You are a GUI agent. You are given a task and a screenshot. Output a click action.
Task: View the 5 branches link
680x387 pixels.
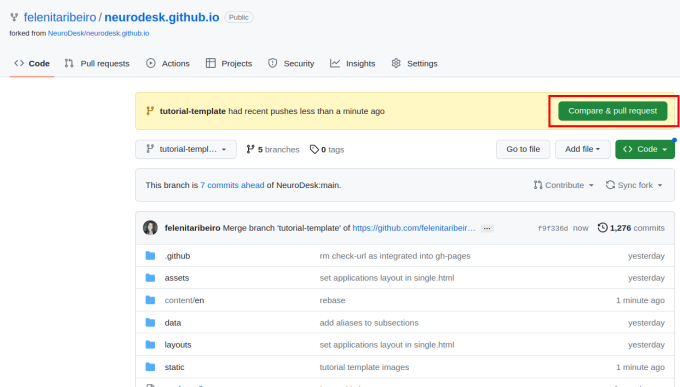pos(273,149)
